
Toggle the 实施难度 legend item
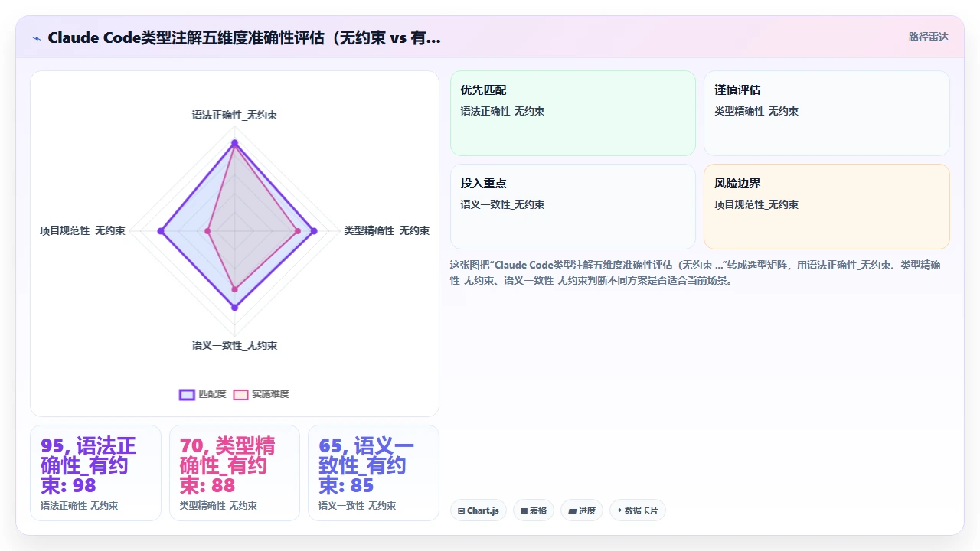[261, 394]
